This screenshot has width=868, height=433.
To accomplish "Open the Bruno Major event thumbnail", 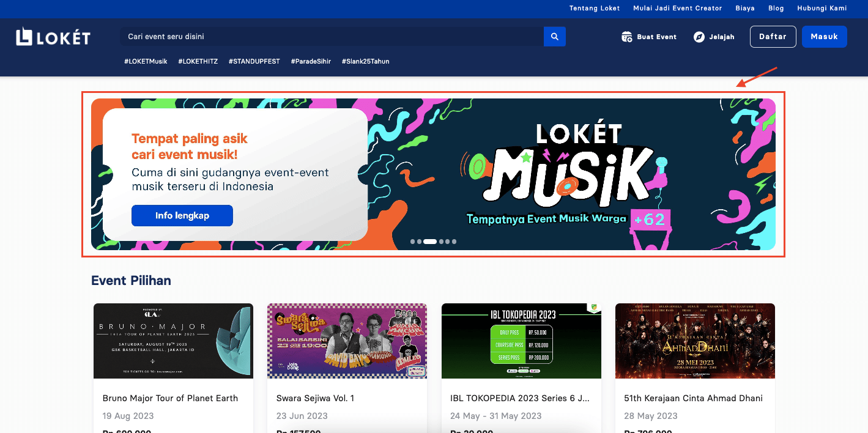I will pos(173,341).
